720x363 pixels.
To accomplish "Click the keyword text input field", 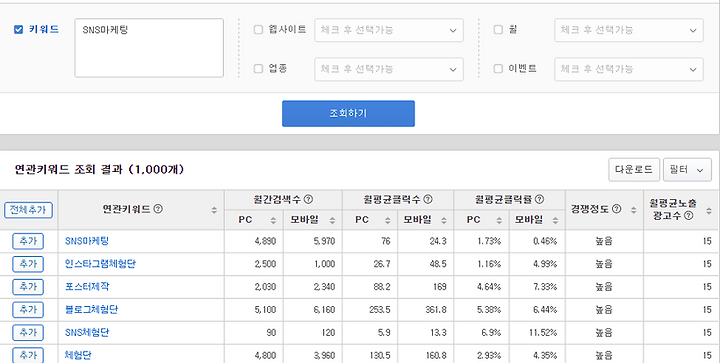I will [x=149, y=48].
